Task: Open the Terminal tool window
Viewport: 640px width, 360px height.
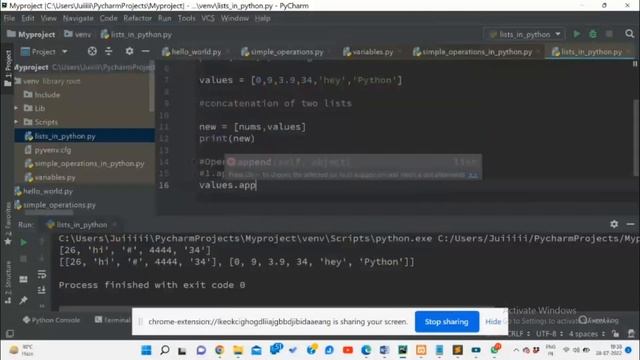Action: pyautogui.click(x=113, y=320)
